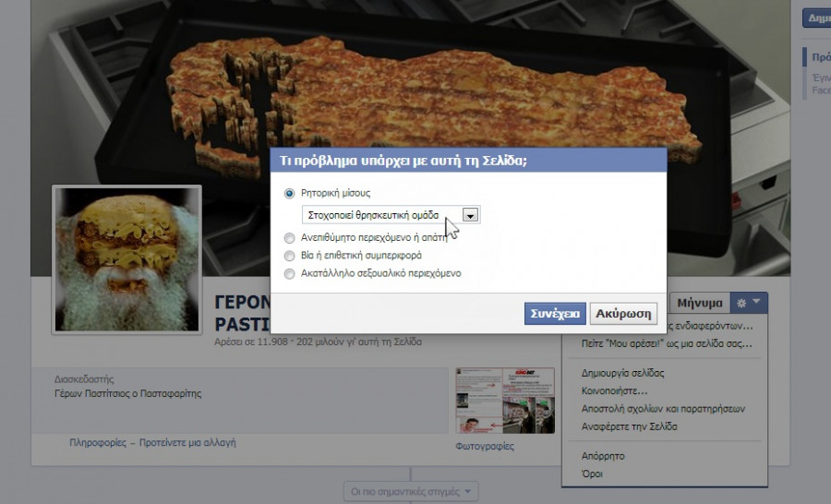Expand the Οι πιο σημαντικές στιγμές dropdown
This screenshot has height=504, width=831.
(x=412, y=491)
